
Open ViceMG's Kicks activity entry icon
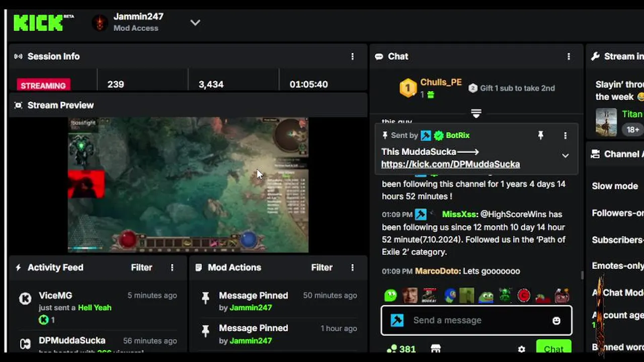tap(25, 299)
